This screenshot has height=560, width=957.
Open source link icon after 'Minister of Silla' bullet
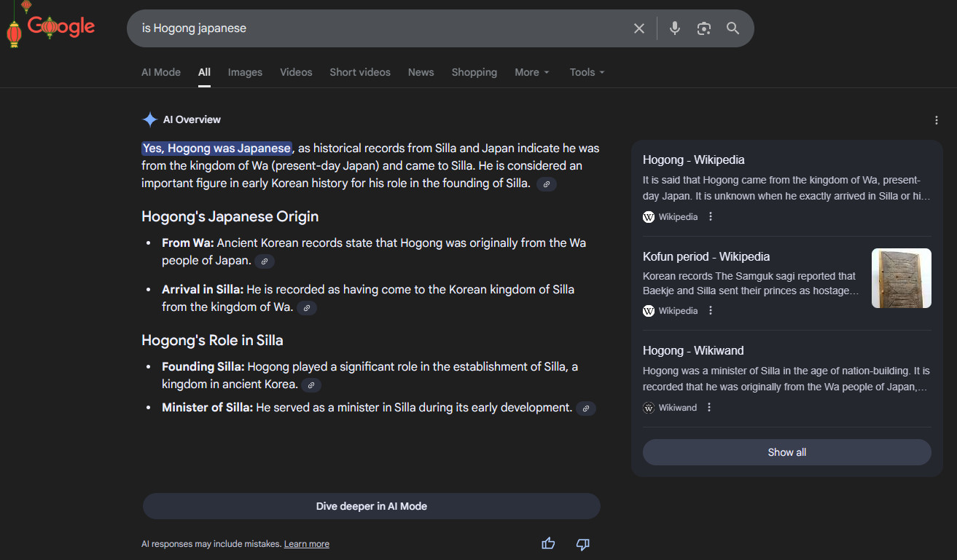[586, 409]
